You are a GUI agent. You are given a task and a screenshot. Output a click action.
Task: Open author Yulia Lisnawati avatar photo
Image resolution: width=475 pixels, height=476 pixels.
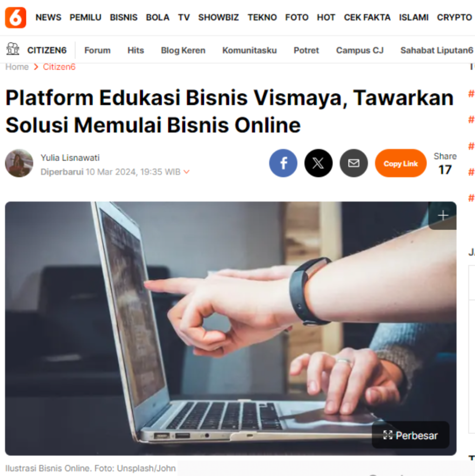[x=19, y=163]
